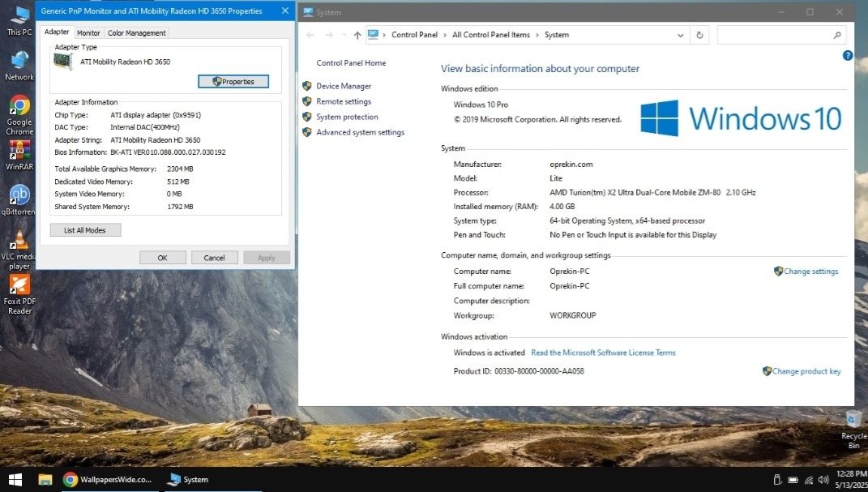Open the Foxit PDF Reader shortcut

point(19,294)
